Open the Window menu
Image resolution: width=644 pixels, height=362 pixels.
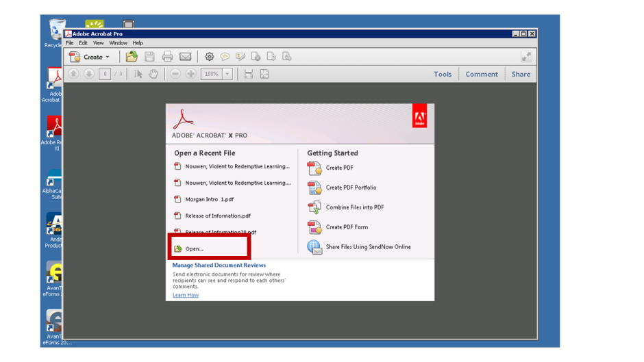click(x=119, y=42)
